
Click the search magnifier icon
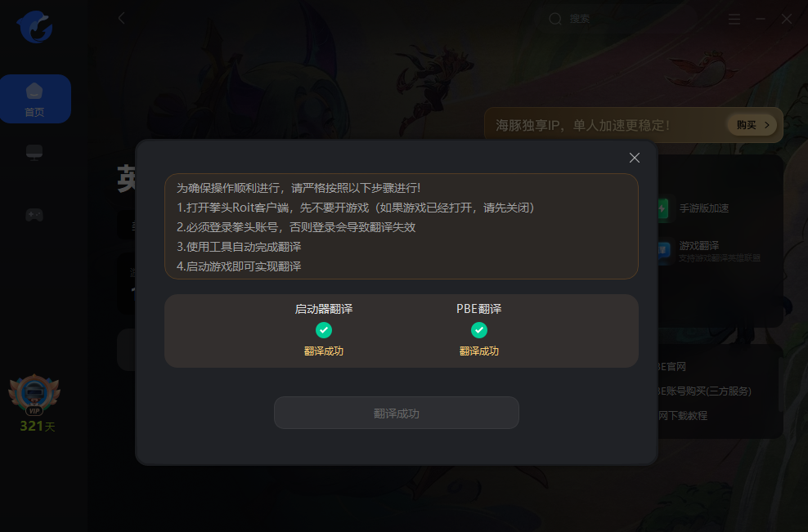[x=555, y=19]
